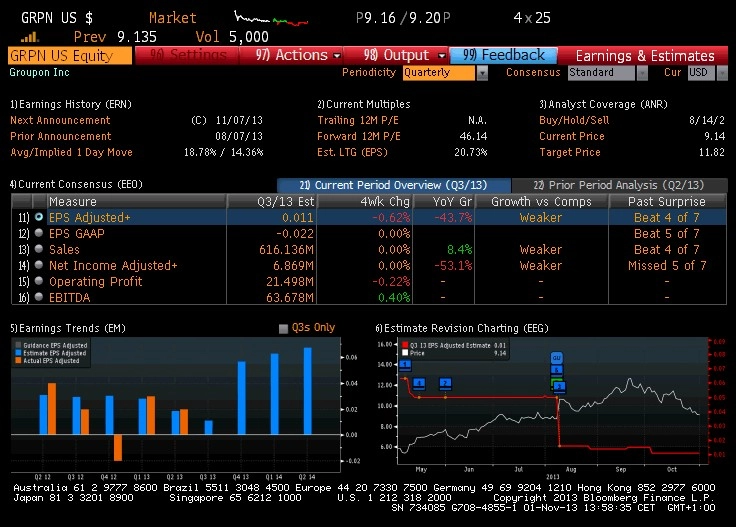Select the EPS Adjusted+ radio button
This screenshot has height=527, width=736.
click(39, 217)
